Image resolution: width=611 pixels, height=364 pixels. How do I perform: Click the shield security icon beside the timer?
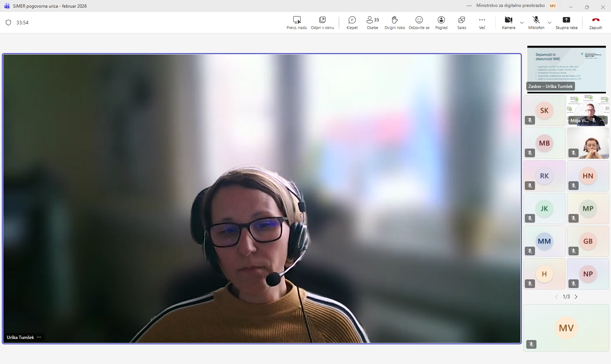(x=8, y=23)
